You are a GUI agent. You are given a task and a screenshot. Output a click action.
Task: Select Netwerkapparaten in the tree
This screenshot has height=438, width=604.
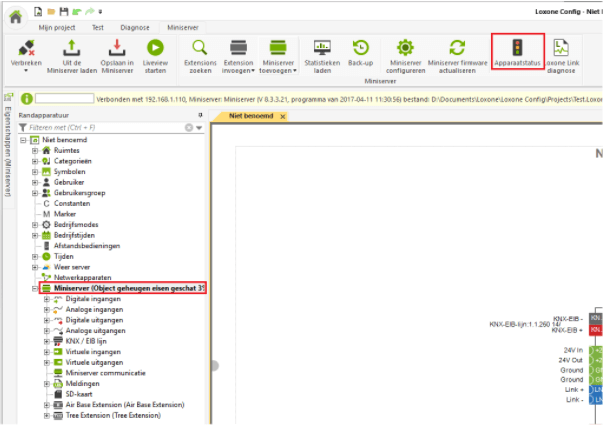(x=82, y=276)
